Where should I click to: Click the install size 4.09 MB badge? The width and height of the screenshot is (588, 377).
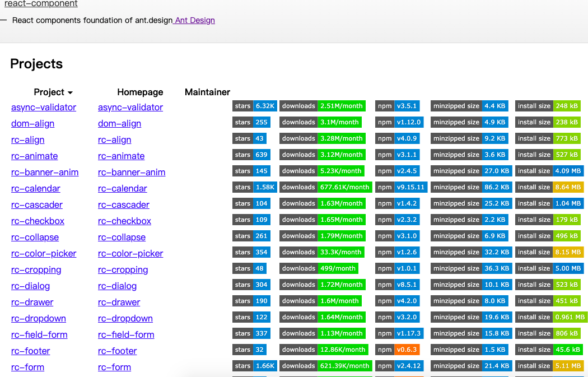pyautogui.click(x=549, y=171)
